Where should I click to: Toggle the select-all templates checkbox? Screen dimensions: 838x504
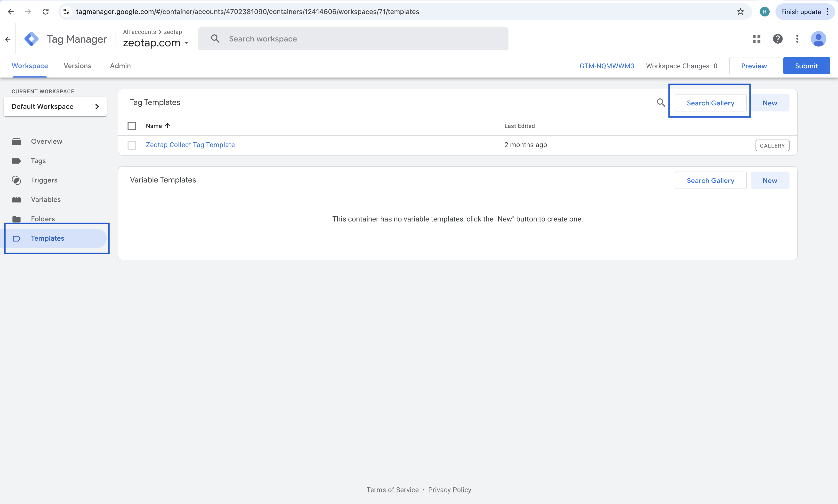click(132, 126)
